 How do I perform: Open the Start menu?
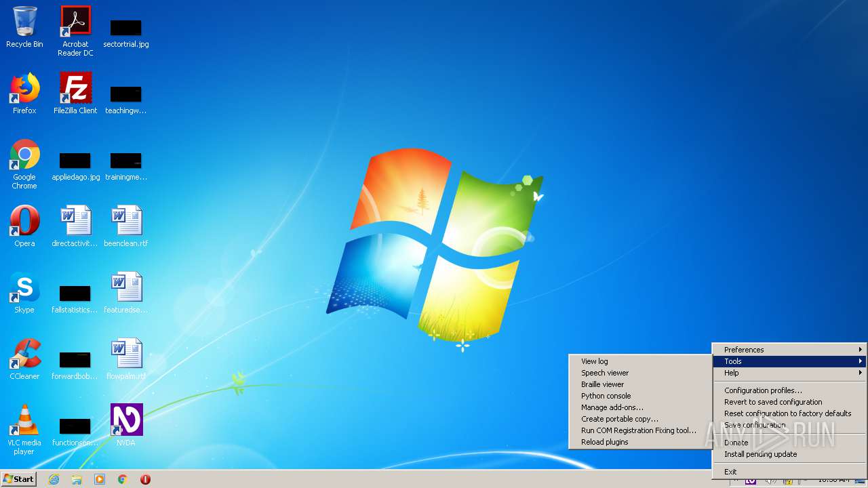click(x=19, y=479)
